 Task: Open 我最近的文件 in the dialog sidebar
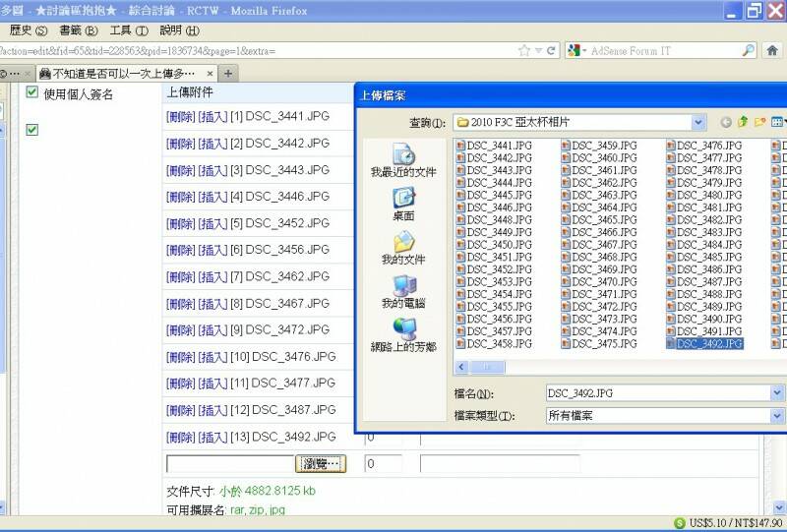coord(403,160)
